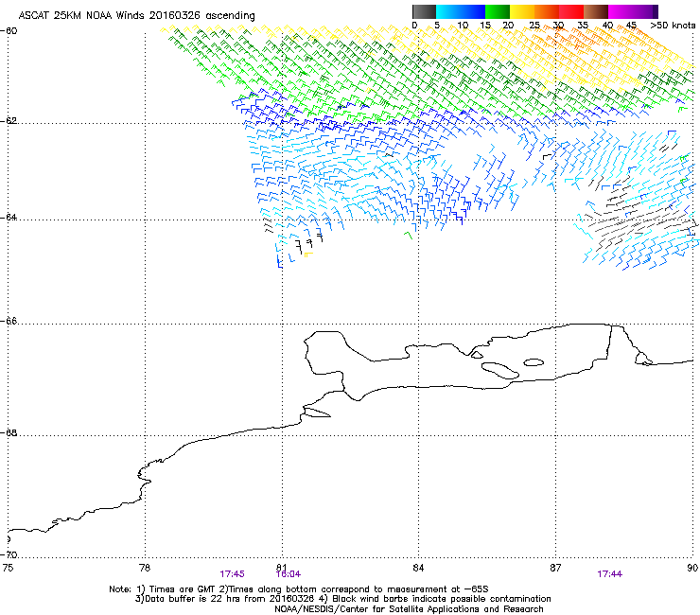Click the ">50 knots" legend label

[673, 25]
